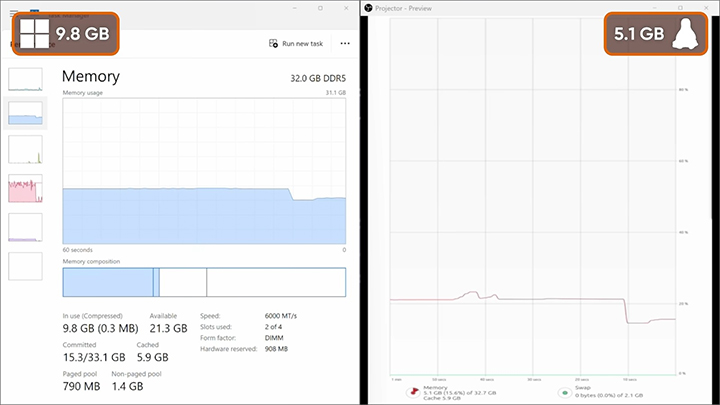This screenshot has width=720, height=405.
Task: Close the Task Manager window
Action: pyautogui.click(x=346, y=8)
